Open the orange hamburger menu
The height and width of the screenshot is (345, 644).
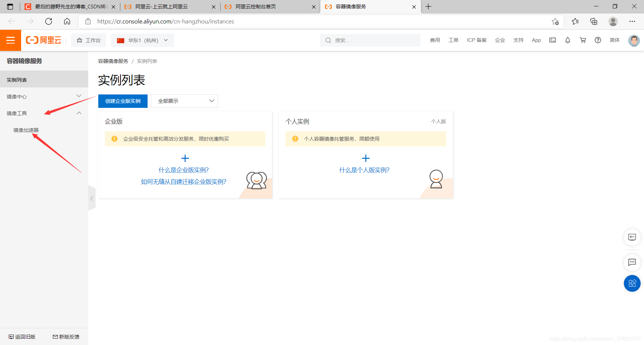point(10,40)
